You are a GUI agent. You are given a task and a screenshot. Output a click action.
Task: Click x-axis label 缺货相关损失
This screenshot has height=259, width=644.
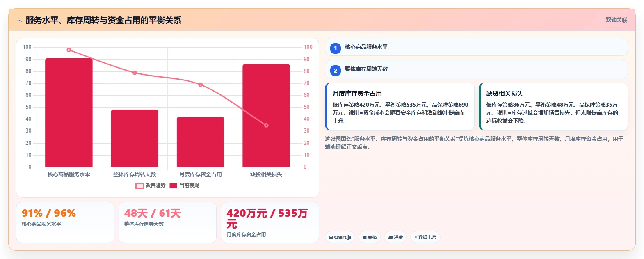tap(266, 174)
